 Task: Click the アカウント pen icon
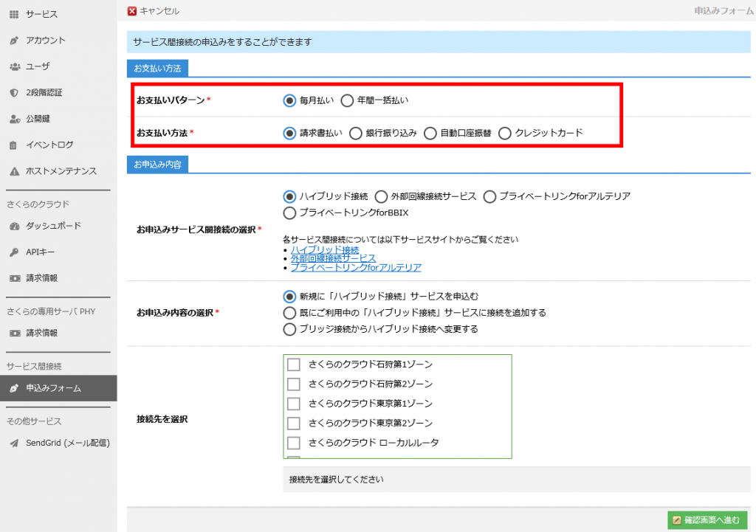coord(14,41)
